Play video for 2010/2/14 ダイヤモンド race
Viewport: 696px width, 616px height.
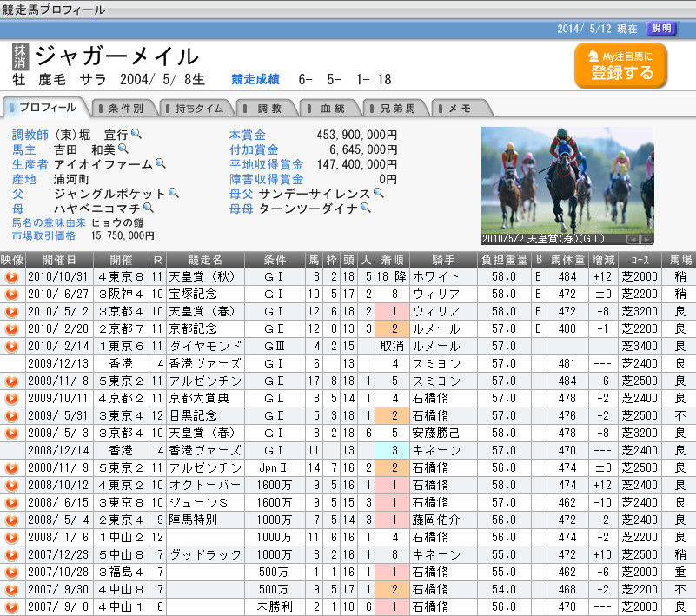(12, 346)
